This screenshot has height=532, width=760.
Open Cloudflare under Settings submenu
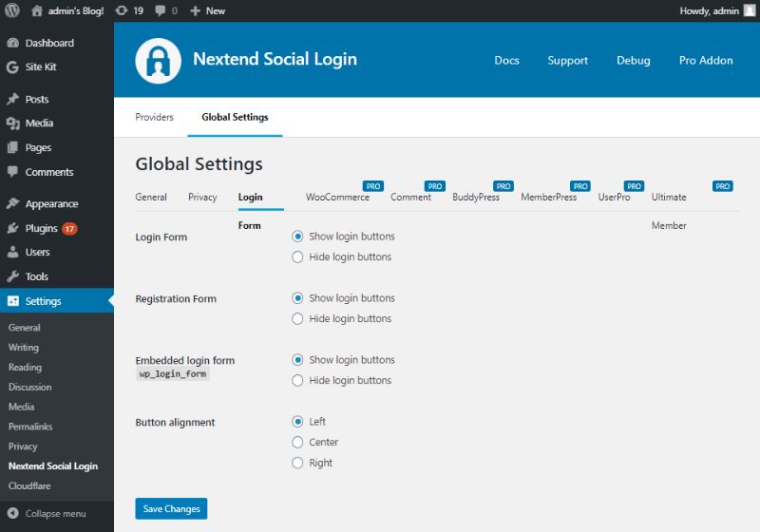(x=29, y=485)
